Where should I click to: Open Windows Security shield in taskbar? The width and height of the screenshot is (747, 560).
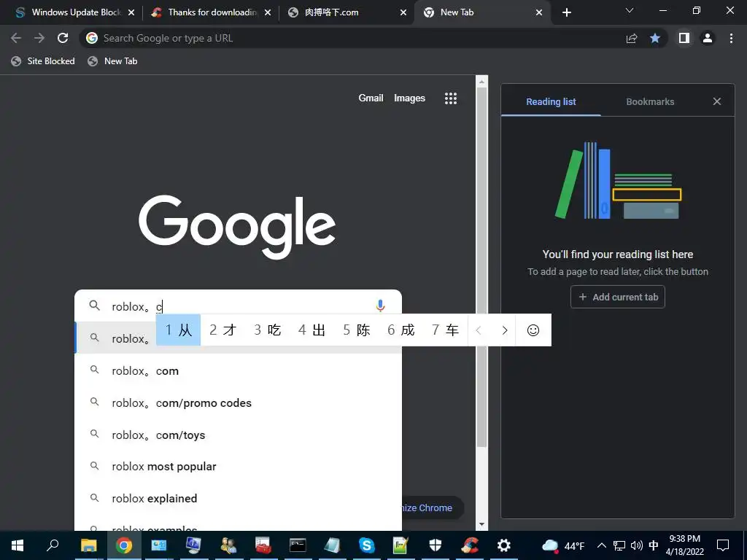click(x=436, y=545)
